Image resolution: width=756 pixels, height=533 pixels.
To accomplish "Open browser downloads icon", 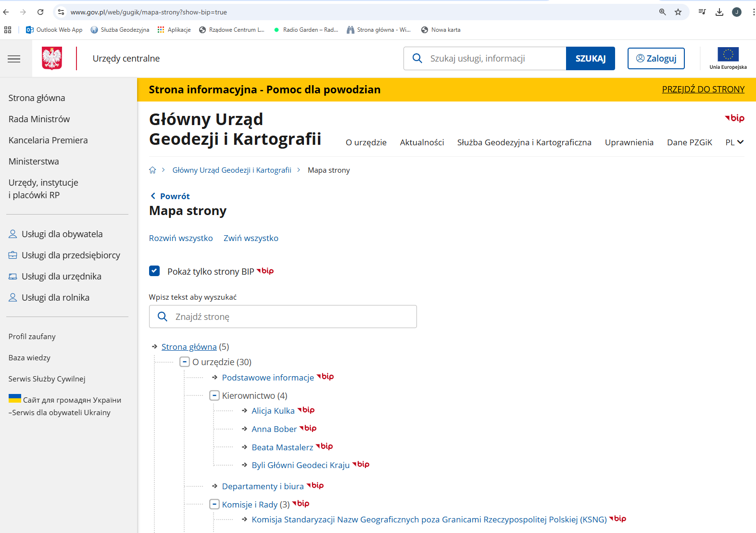I will point(719,12).
